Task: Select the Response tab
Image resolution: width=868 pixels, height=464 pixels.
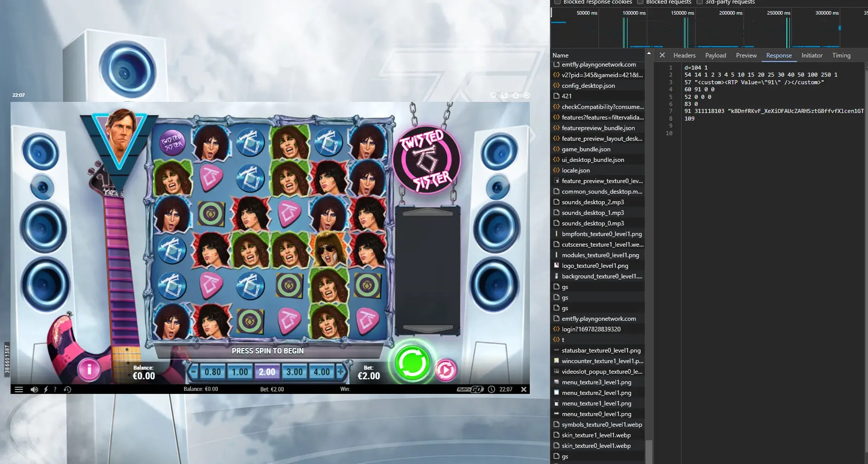Action: [x=779, y=55]
